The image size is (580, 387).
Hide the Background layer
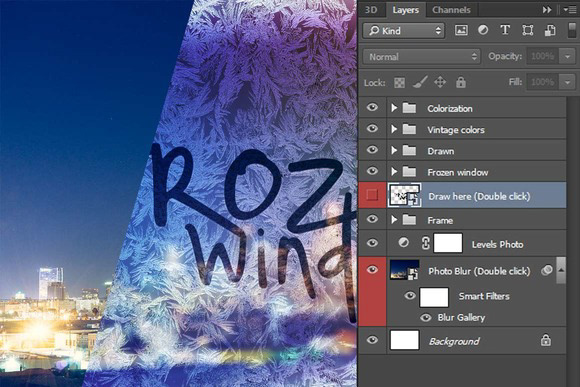point(372,340)
